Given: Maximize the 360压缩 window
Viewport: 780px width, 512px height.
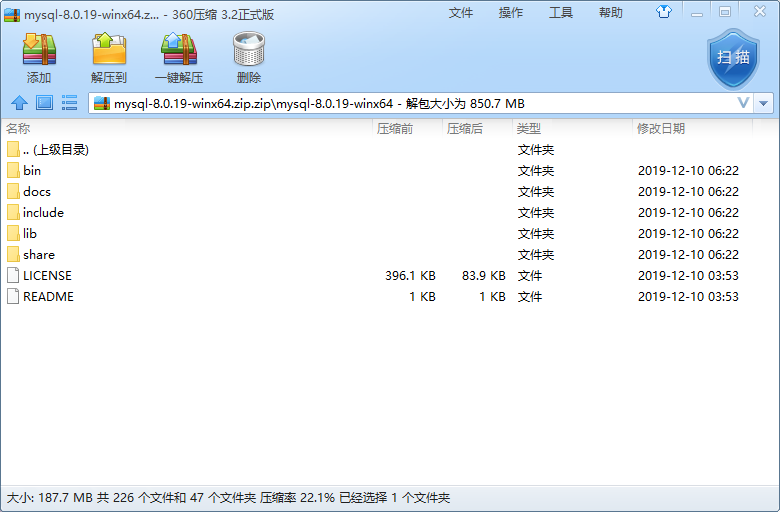Looking at the screenshot, I should (725, 12).
